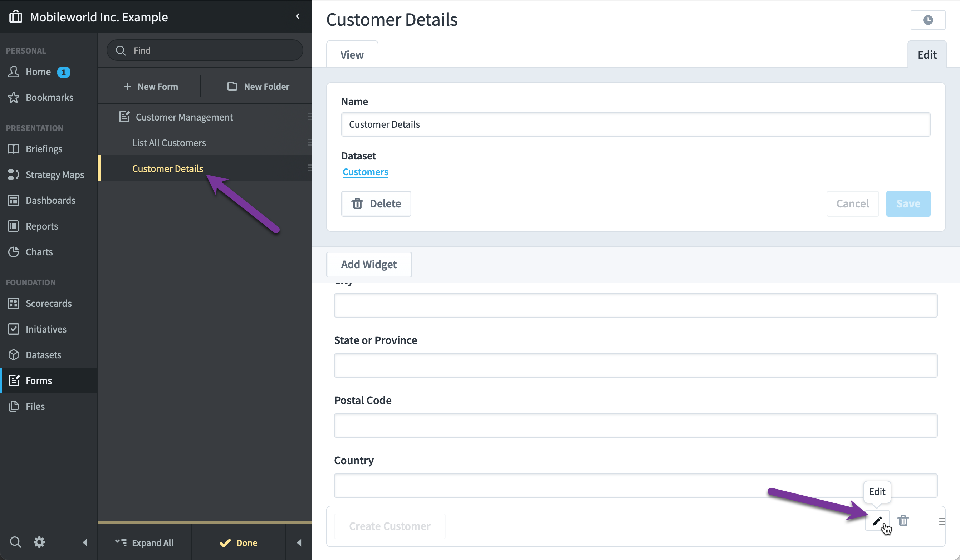Image resolution: width=960 pixels, height=560 pixels.
Task: Click the Create Customer button widget
Action: click(x=390, y=526)
